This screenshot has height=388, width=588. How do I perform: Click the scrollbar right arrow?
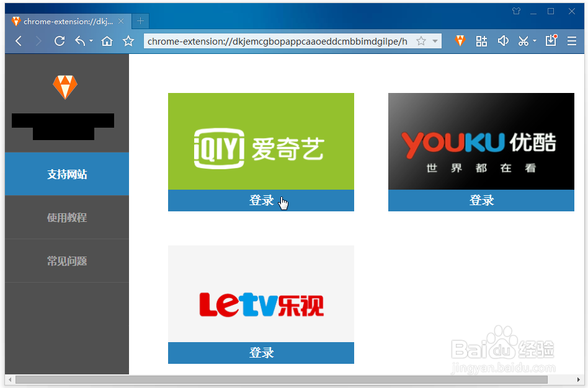tap(579, 380)
